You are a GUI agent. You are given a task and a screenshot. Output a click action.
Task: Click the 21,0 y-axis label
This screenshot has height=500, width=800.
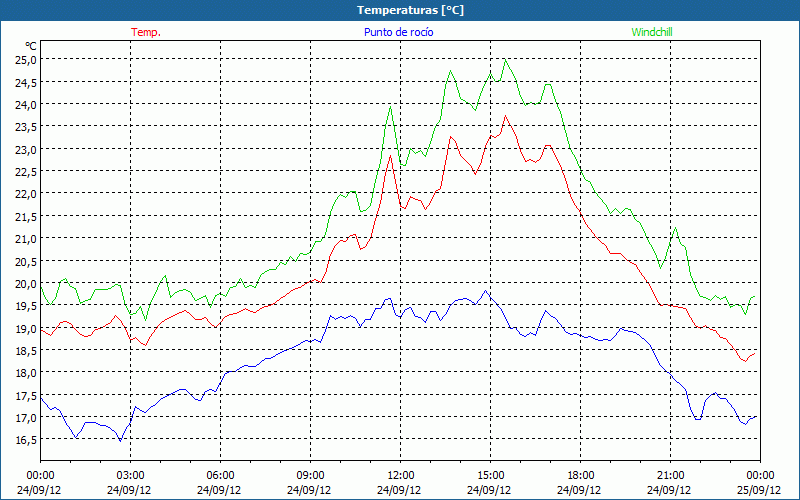(26, 239)
